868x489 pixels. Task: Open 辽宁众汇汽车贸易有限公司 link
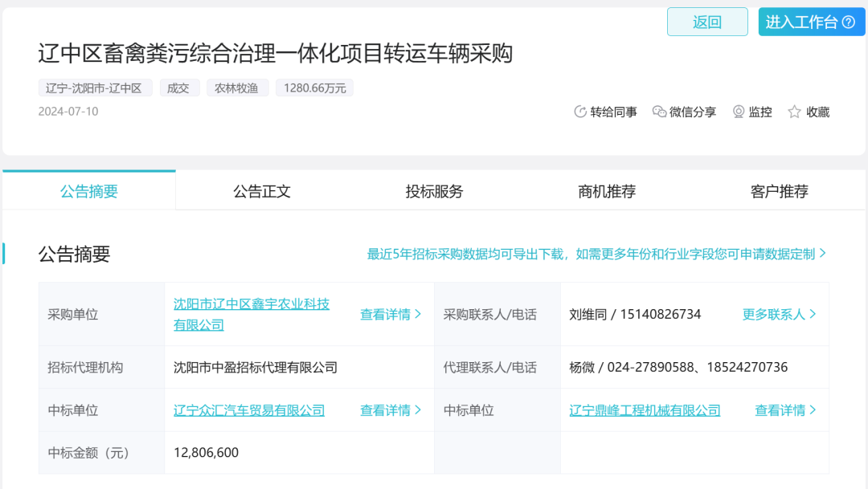click(x=249, y=410)
